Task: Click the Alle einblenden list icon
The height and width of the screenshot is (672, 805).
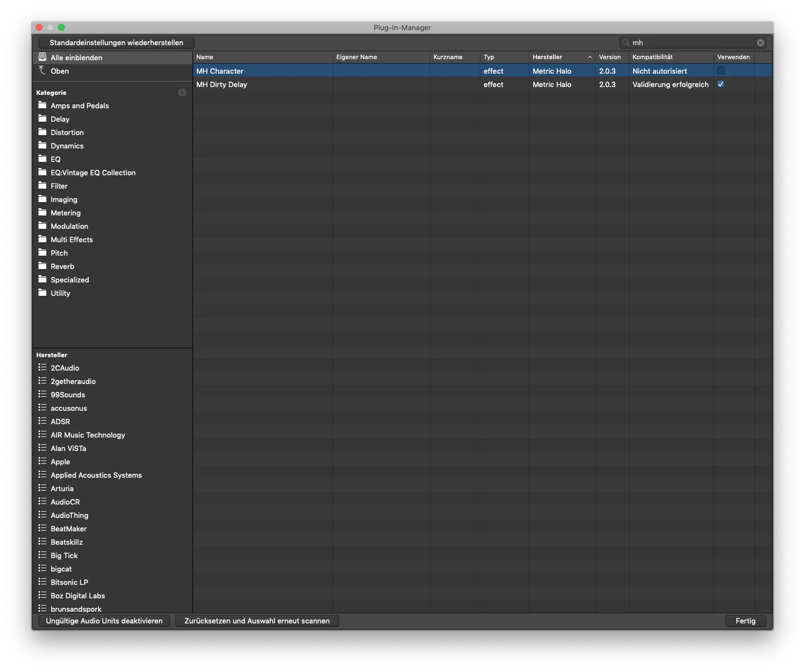Action: (42, 57)
